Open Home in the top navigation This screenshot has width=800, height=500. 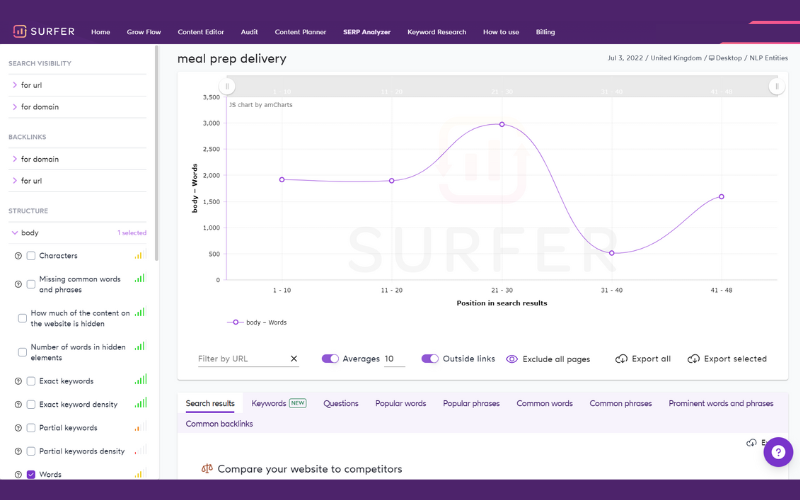101,32
